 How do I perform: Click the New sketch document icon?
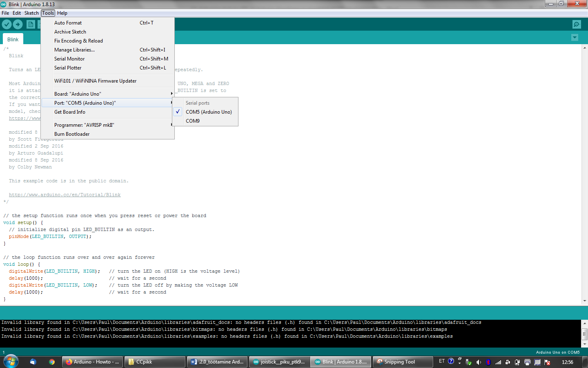(x=31, y=25)
